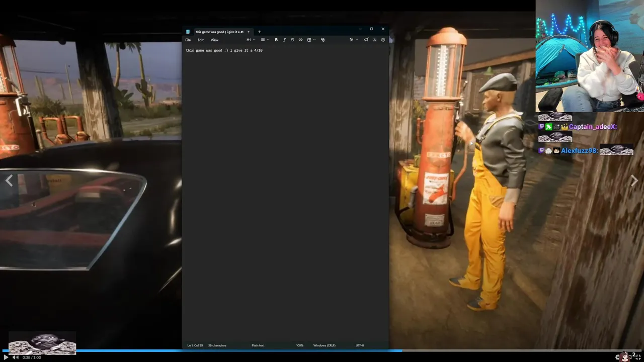644x362 pixels.
Task: Open the View menu in Notepad
Action: [214, 40]
